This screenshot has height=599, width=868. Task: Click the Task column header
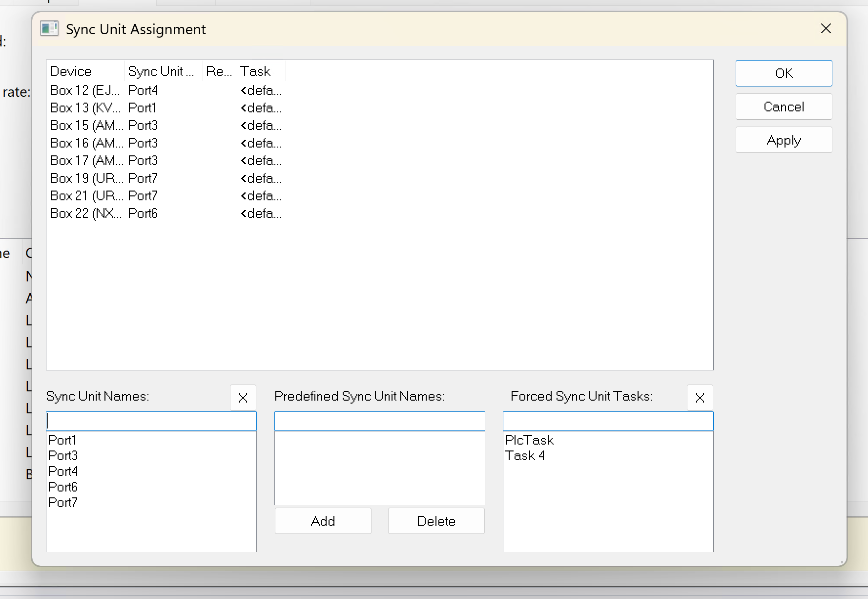point(261,71)
